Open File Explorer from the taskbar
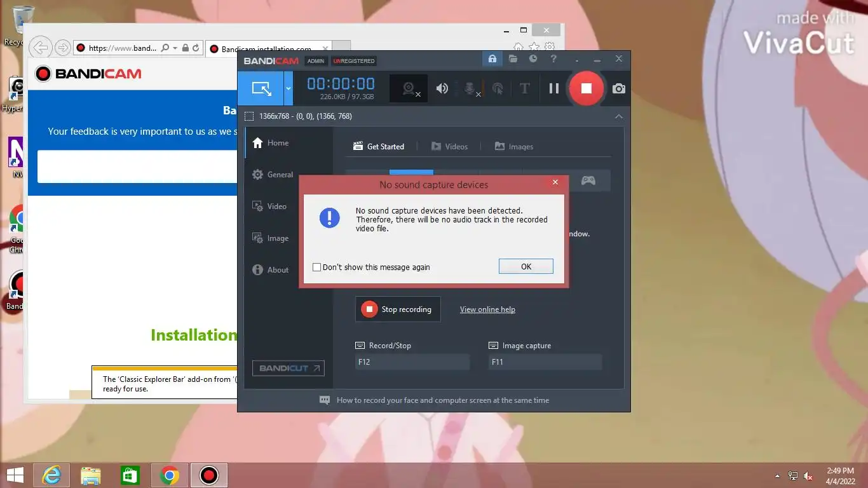This screenshot has width=868, height=488. tap(91, 475)
